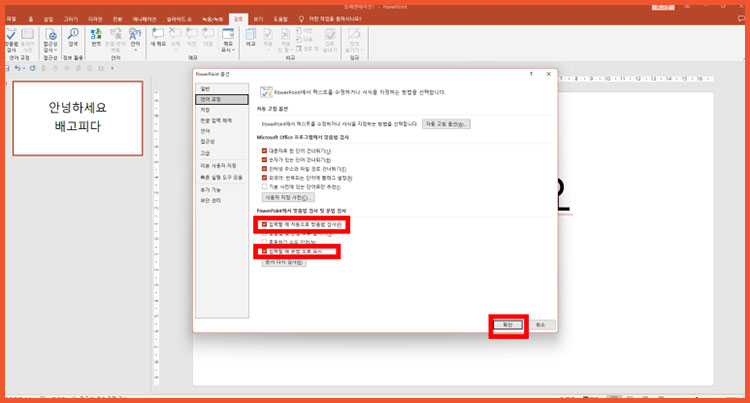
Task: Click the save icon in quick access toolbar
Action: click(7, 68)
